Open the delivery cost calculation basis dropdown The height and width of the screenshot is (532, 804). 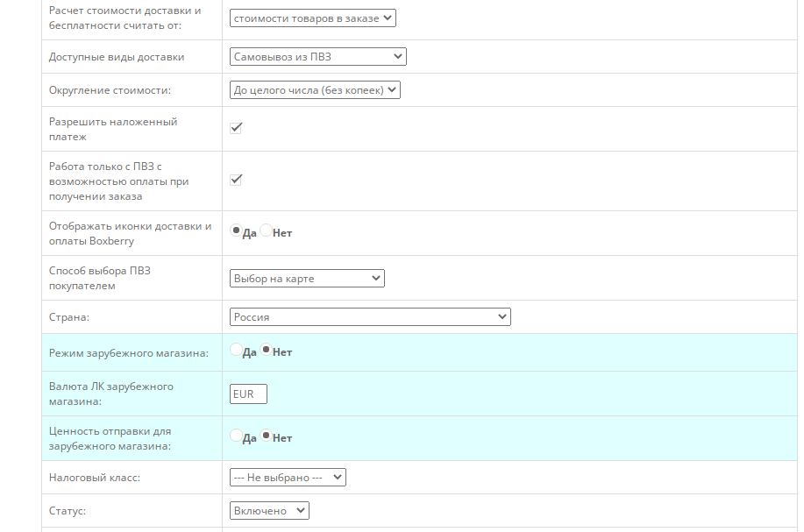[x=312, y=18]
